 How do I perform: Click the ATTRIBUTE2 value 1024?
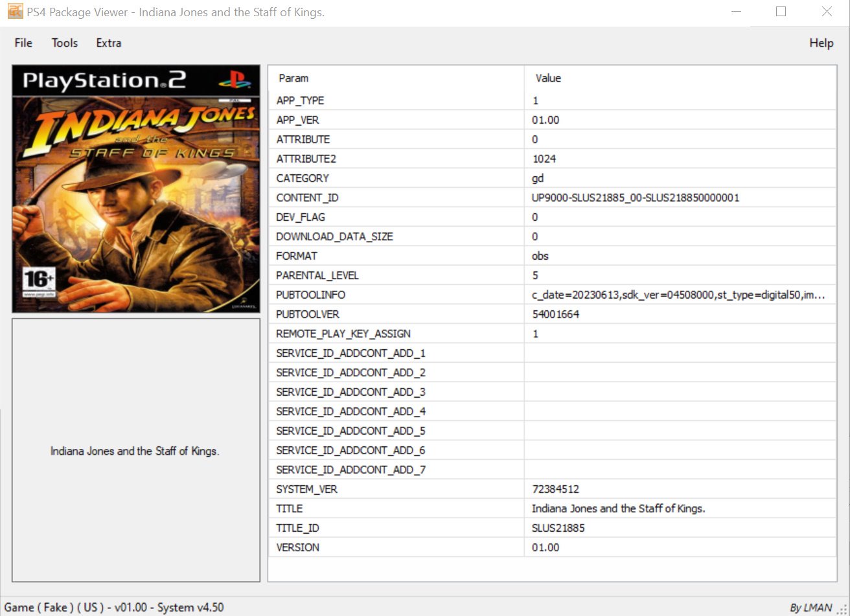544,159
